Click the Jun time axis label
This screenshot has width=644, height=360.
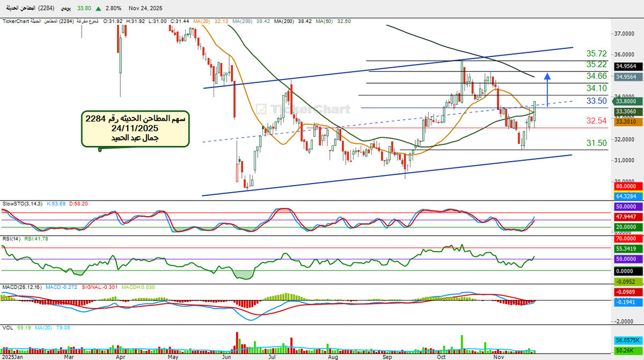coord(226,356)
